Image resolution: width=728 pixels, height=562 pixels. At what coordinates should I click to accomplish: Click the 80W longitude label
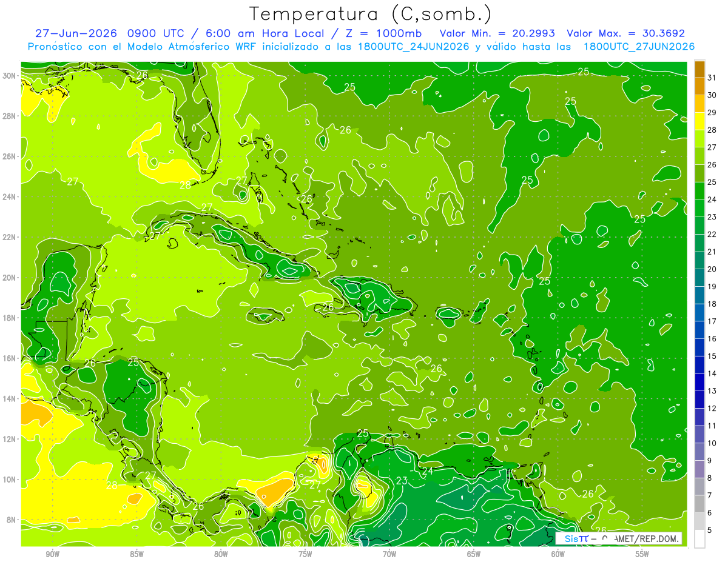click(221, 555)
